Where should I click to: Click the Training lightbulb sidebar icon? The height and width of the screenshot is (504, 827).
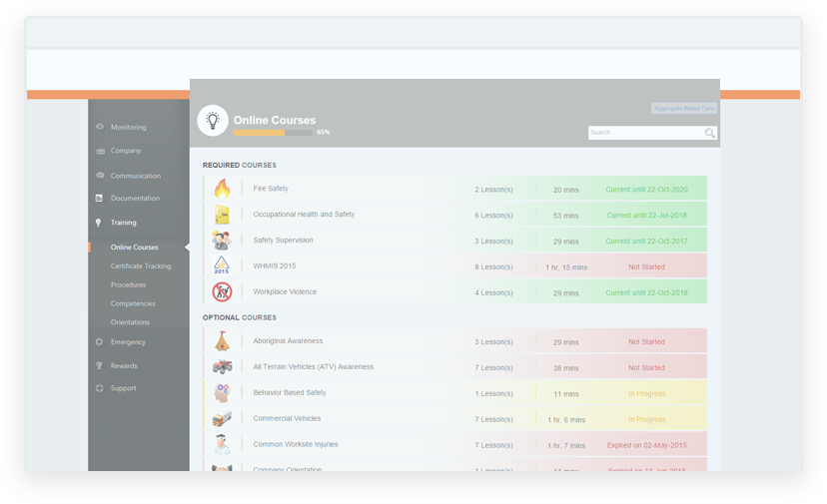coord(98,223)
